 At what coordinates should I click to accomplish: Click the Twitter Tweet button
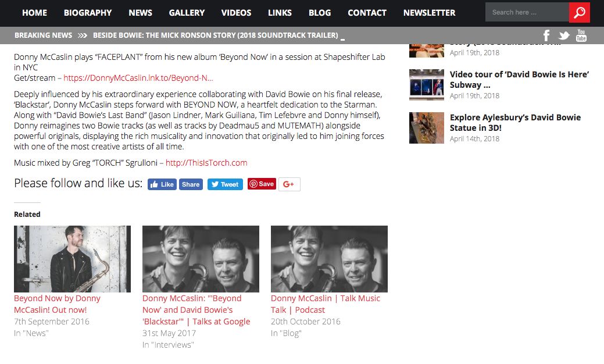226,184
